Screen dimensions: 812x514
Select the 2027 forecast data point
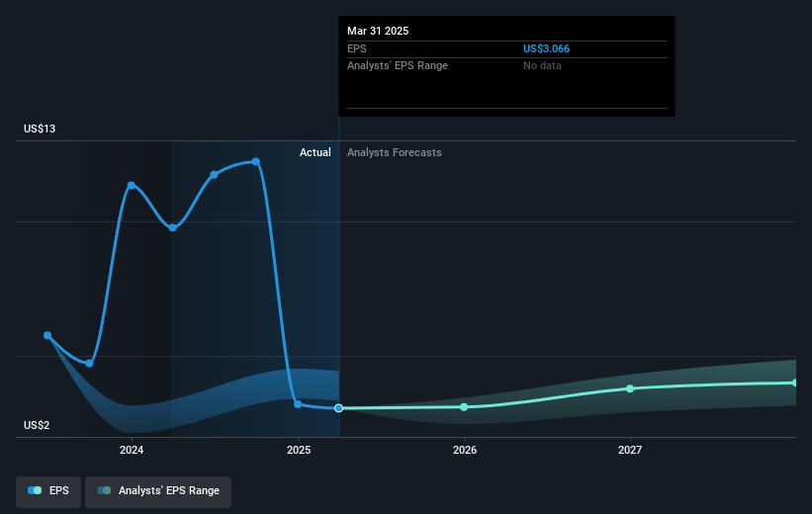(x=630, y=388)
